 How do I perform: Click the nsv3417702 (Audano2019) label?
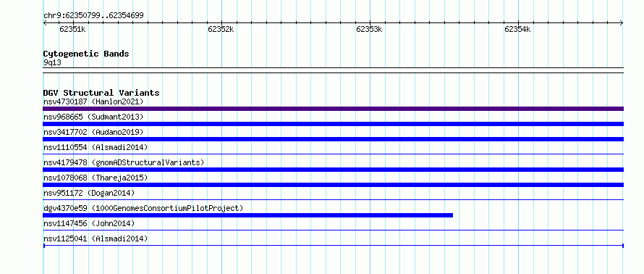click(93, 132)
